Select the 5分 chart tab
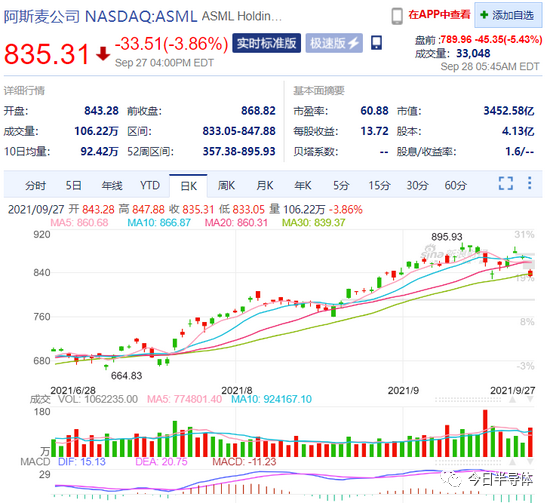Viewport: 550px width, 503px height. pyautogui.click(x=341, y=185)
